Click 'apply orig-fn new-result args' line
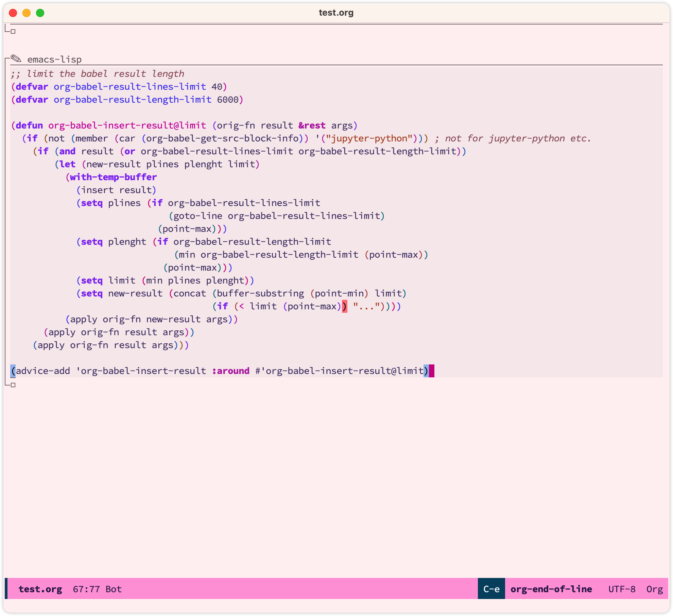Viewport: 673px width, 616px height. (x=152, y=319)
